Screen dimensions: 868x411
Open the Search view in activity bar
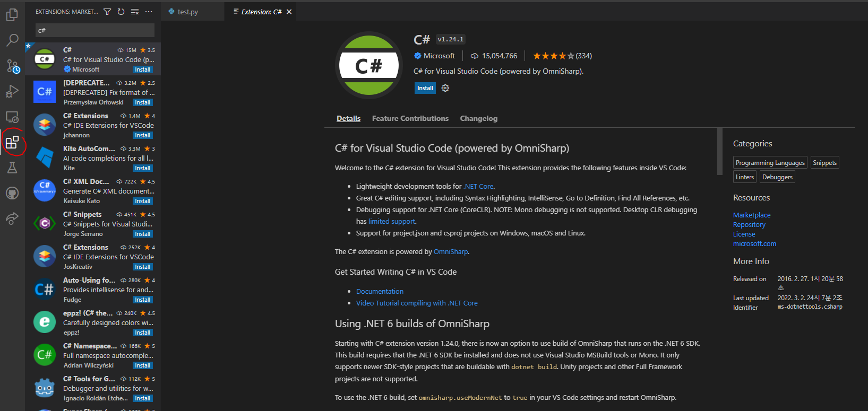12,40
